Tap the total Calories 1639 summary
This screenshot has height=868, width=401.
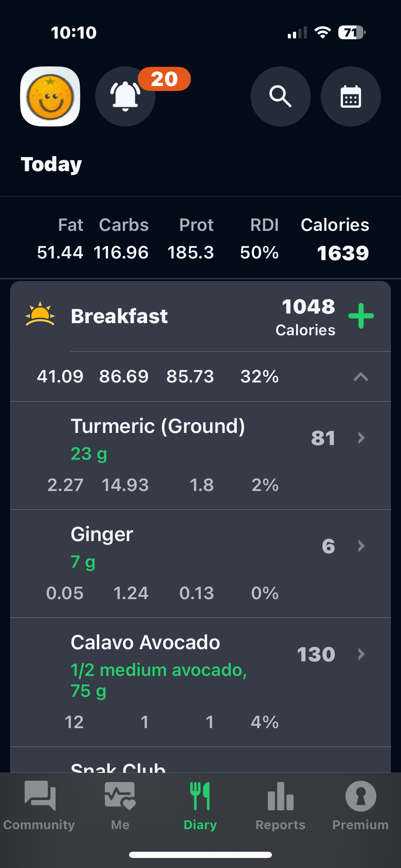(343, 253)
